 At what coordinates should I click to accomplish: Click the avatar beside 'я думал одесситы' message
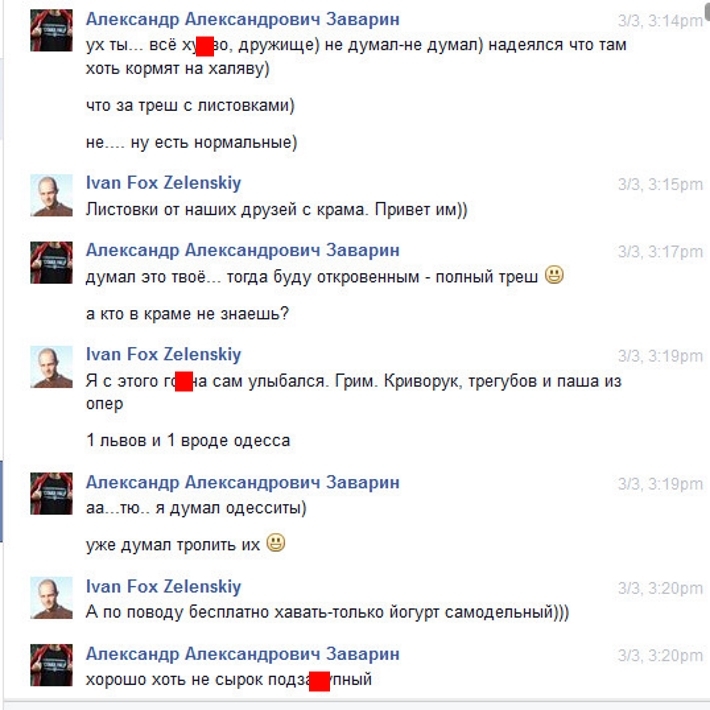point(51,494)
